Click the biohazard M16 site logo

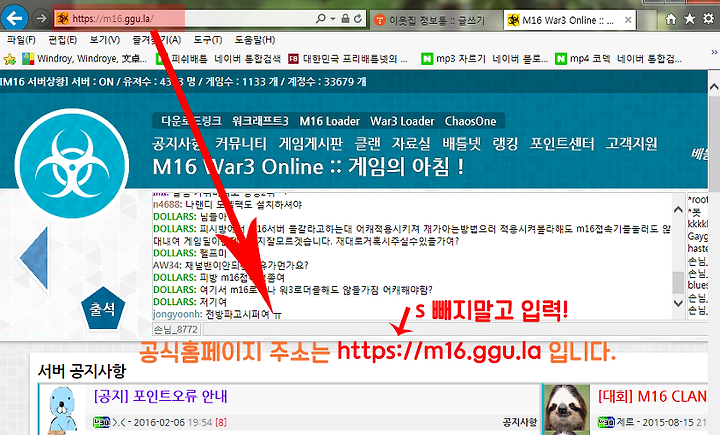pyautogui.click(x=72, y=164)
